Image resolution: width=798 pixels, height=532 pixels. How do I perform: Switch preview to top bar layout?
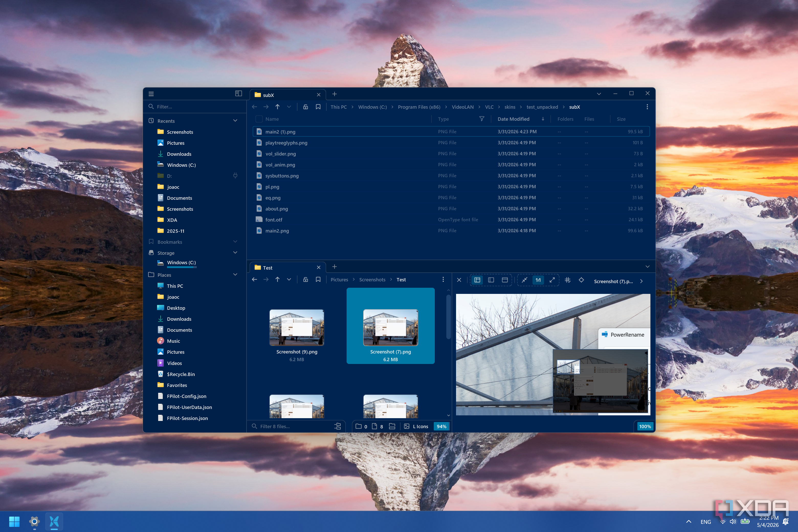[505, 280]
